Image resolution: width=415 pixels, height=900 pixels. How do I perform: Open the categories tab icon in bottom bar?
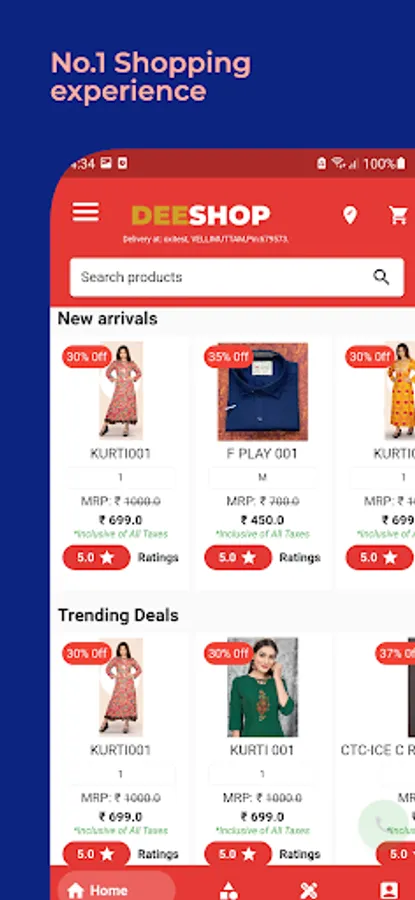tap(229, 890)
